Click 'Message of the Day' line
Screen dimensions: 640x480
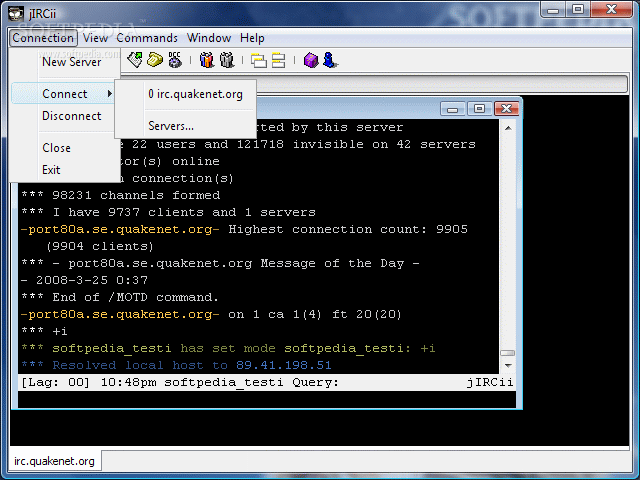(220, 263)
